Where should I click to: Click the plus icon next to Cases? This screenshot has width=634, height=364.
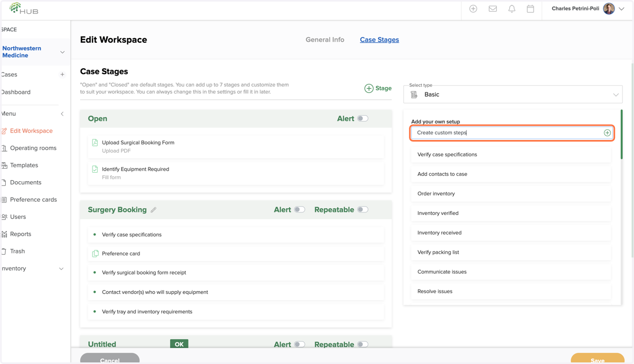coord(62,74)
